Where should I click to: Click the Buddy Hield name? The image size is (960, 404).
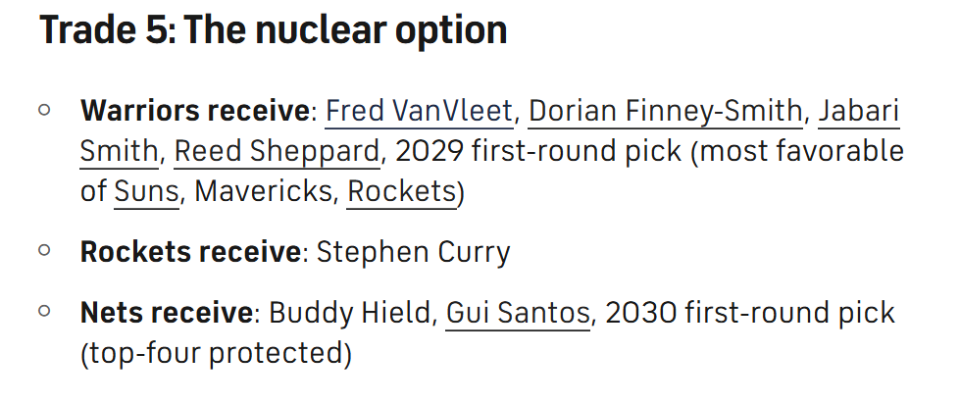click(x=350, y=313)
